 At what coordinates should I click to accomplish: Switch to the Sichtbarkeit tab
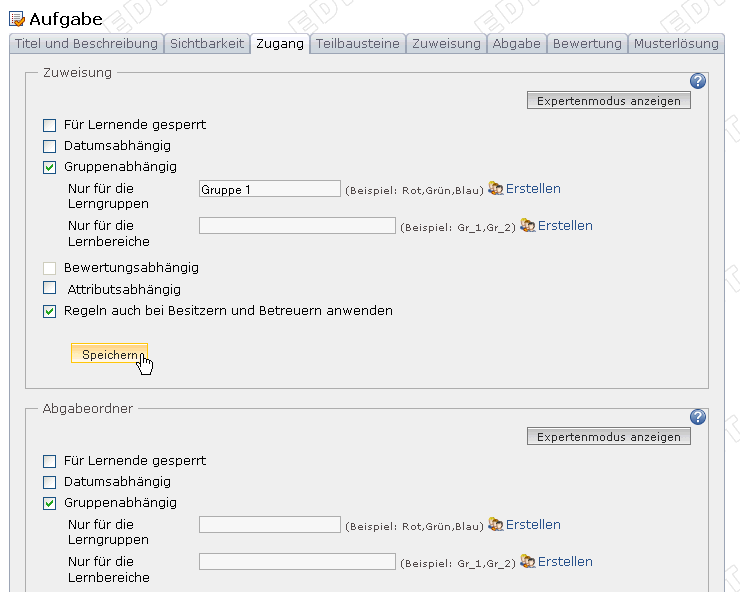[207, 44]
